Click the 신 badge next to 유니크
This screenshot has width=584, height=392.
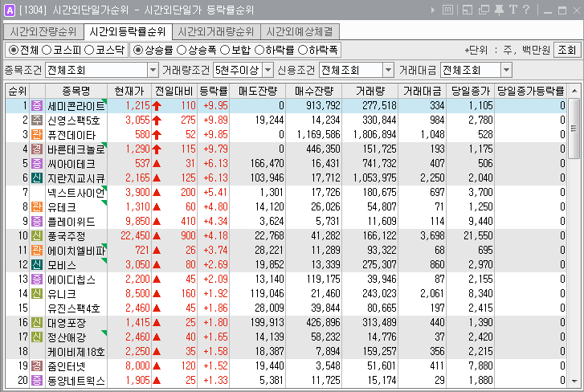tap(37, 294)
